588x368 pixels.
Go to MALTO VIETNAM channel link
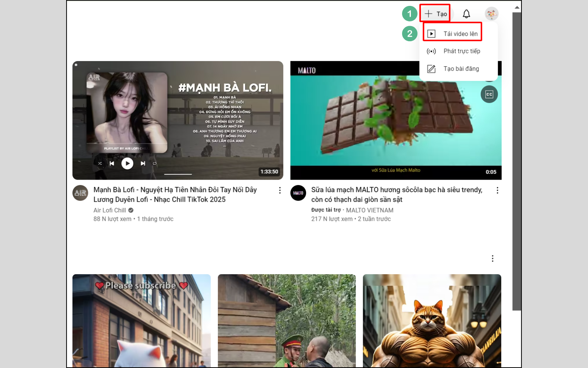tap(370, 210)
